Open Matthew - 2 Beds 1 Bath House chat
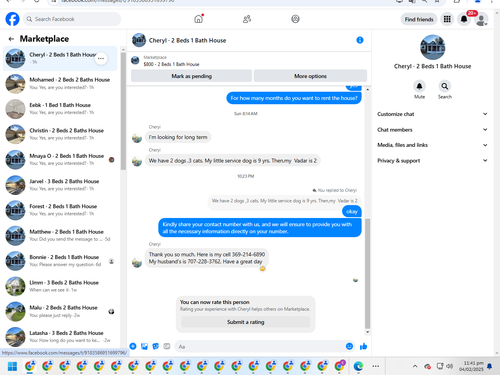 point(60,235)
